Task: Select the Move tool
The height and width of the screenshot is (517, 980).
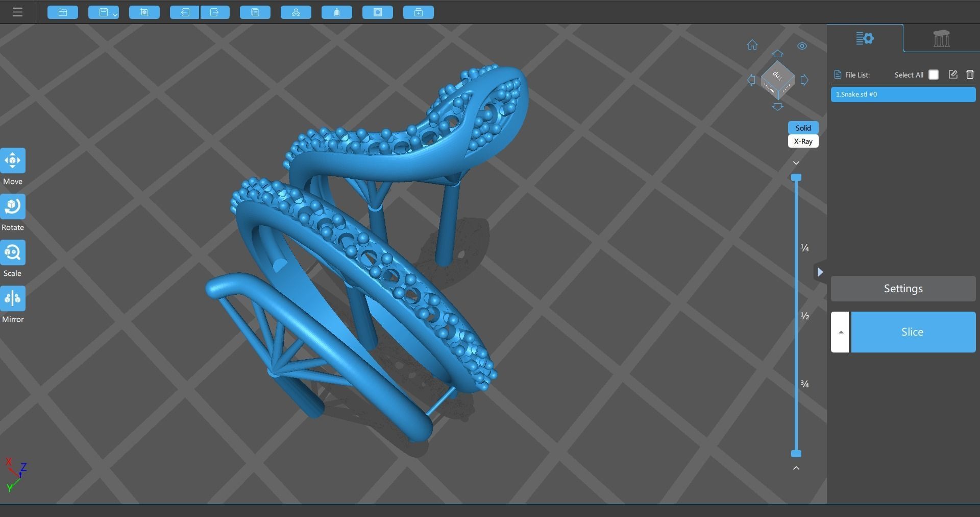Action: 13,161
